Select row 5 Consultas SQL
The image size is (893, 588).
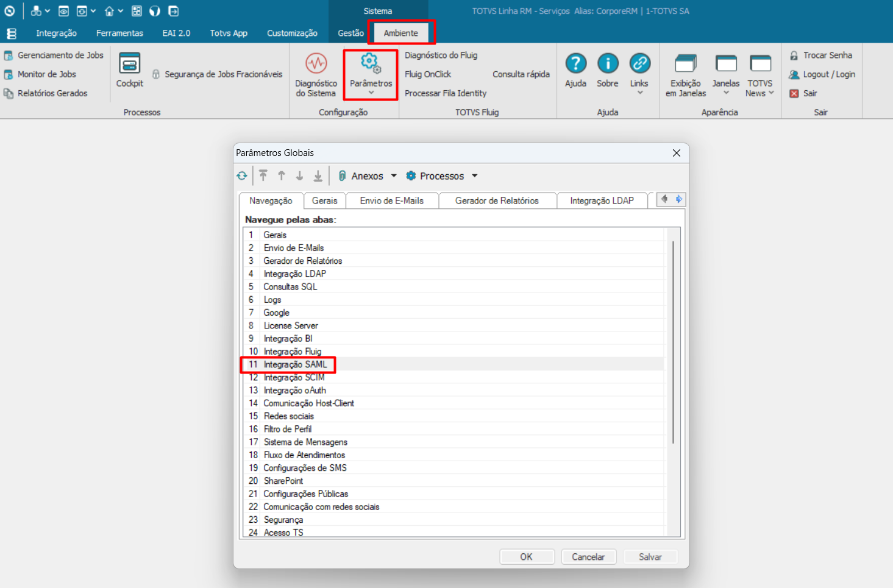pyautogui.click(x=453, y=286)
